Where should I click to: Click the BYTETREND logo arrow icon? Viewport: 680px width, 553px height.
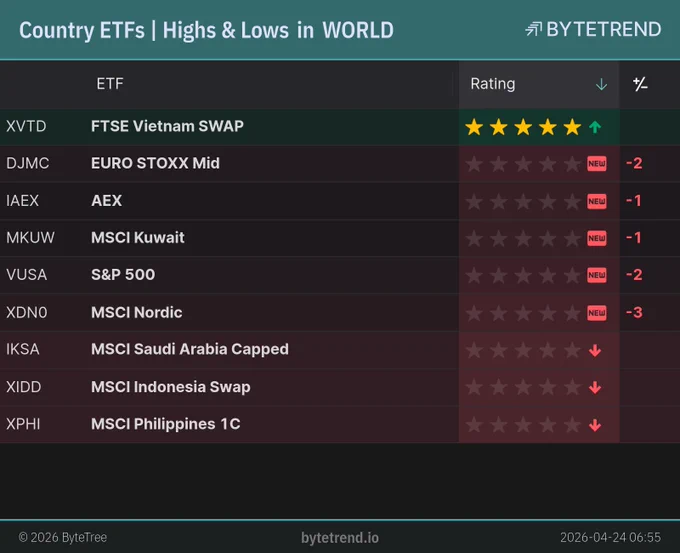click(x=533, y=29)
